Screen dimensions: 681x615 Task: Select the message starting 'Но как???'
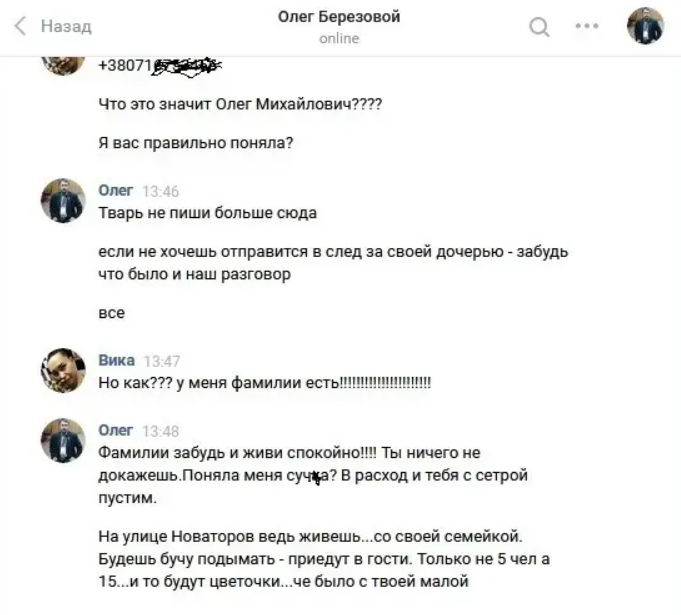coord(264,383)
